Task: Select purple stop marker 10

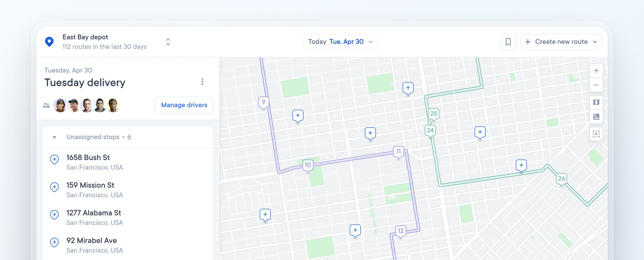Action: point(308,165)
